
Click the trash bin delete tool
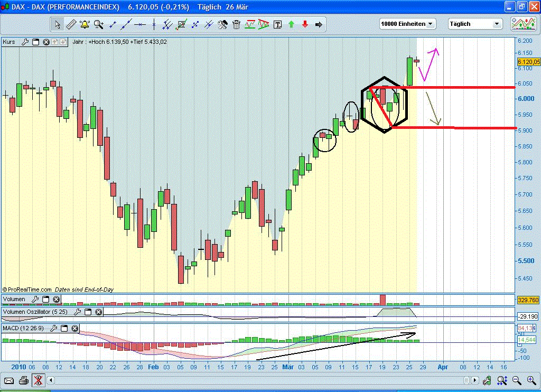[236, 24]
